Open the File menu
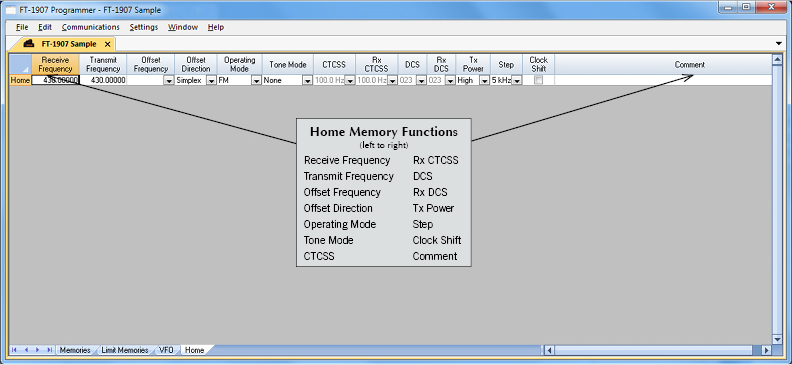 click(22, 27)
